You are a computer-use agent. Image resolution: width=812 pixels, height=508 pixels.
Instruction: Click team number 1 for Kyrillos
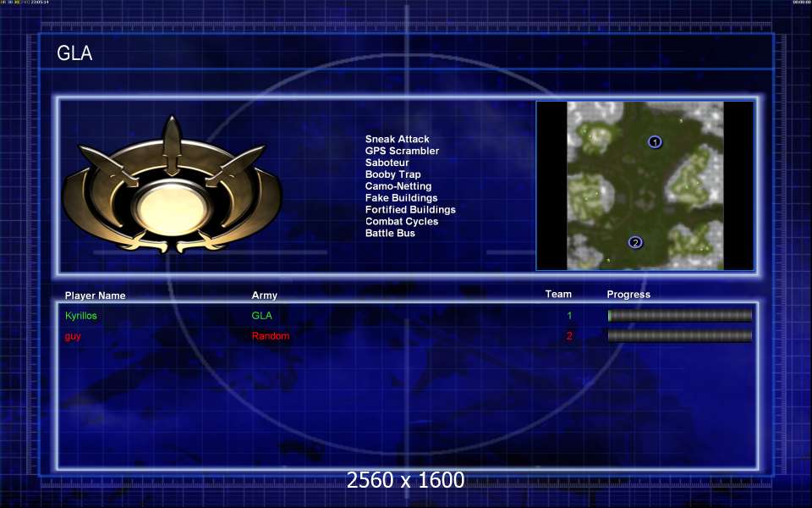coord(569,315)
